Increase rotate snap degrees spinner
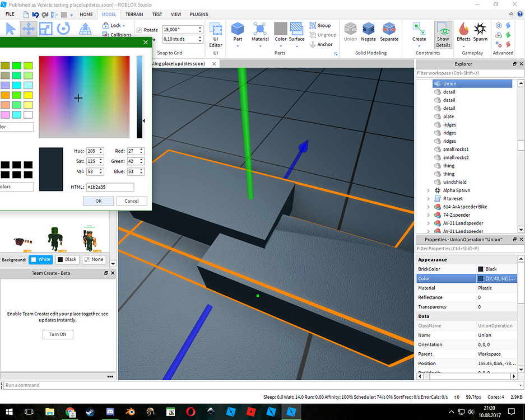The height and width of the screenshot is (420, 525). pyautogui.click(x=200, y=28)
